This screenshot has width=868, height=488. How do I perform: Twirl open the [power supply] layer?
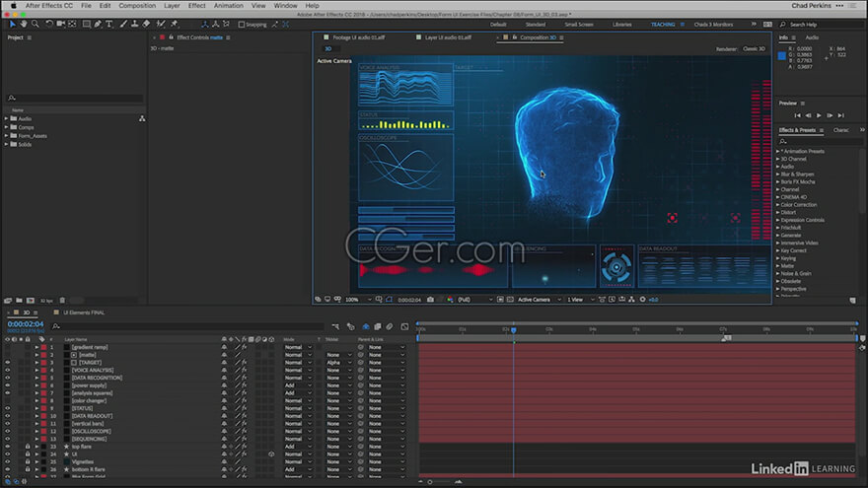(x=37, y=385)
